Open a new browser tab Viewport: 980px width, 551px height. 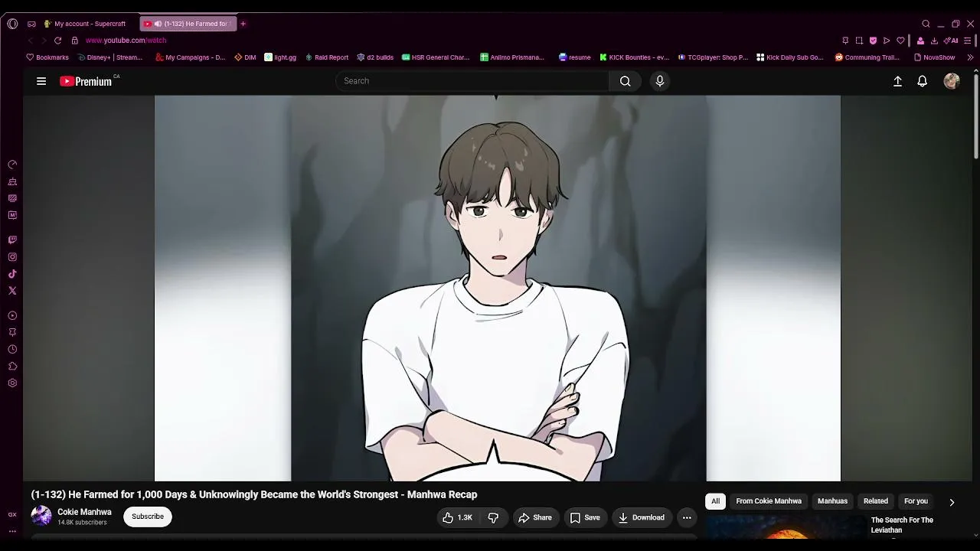(243, 24)
